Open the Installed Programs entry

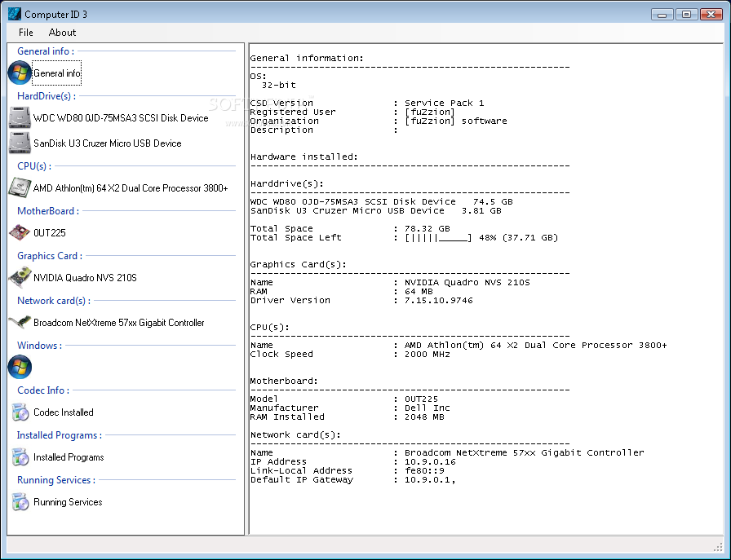tap(69, 457)
